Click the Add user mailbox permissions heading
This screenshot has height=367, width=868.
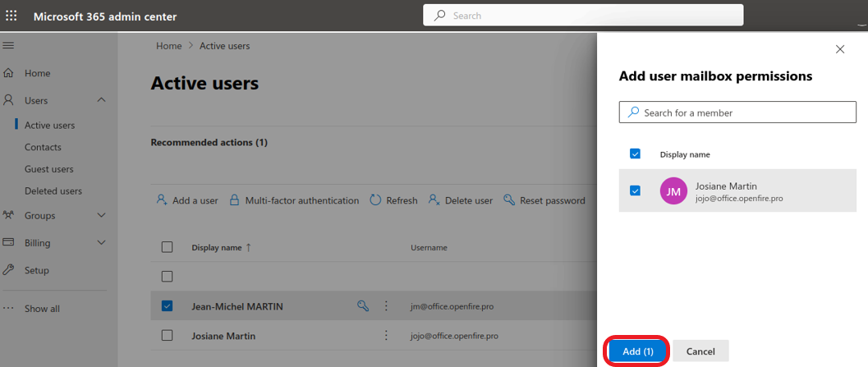tap(715, 76)
